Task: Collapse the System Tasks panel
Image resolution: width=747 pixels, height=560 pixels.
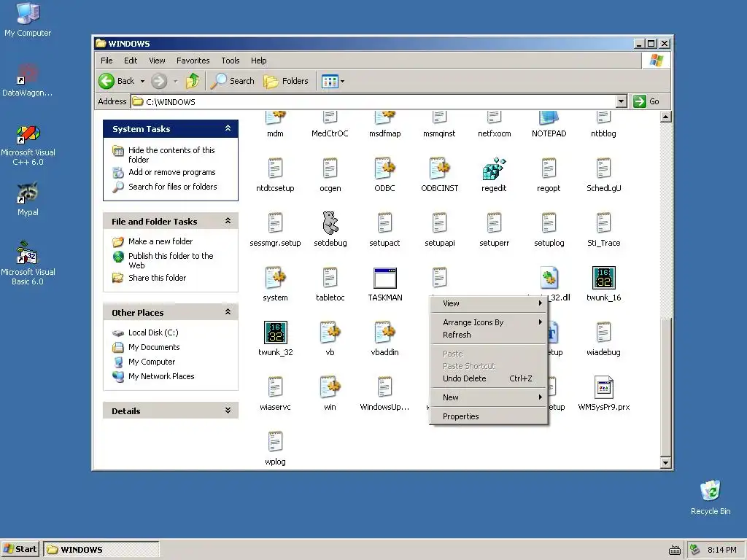Action: (x=228, y=128)
